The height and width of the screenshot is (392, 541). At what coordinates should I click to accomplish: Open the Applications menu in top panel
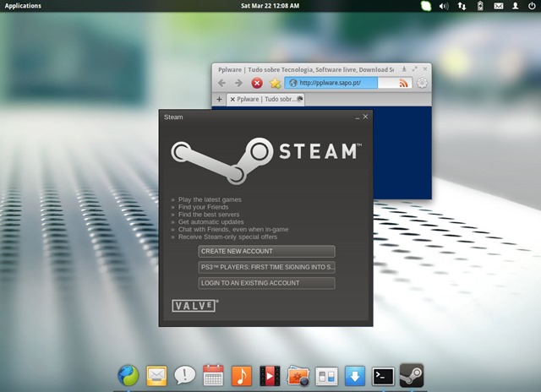coord(23,6)
